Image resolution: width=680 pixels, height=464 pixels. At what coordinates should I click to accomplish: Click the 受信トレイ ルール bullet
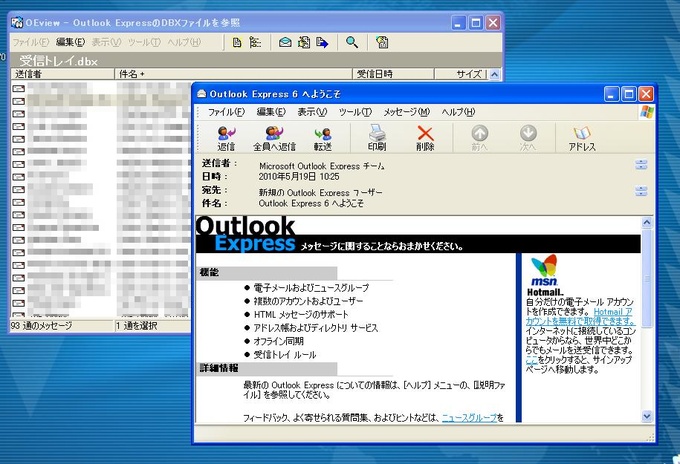click(285, 354)
